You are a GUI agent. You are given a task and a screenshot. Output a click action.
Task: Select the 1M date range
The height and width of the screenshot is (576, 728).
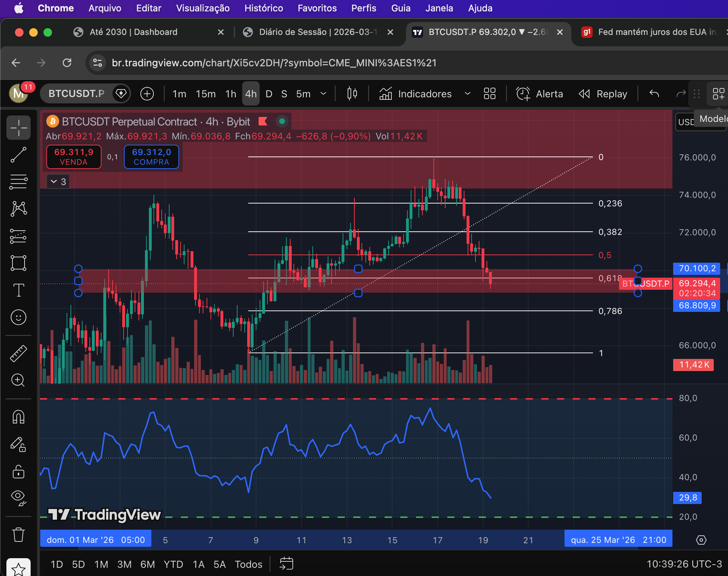[101, 564]
